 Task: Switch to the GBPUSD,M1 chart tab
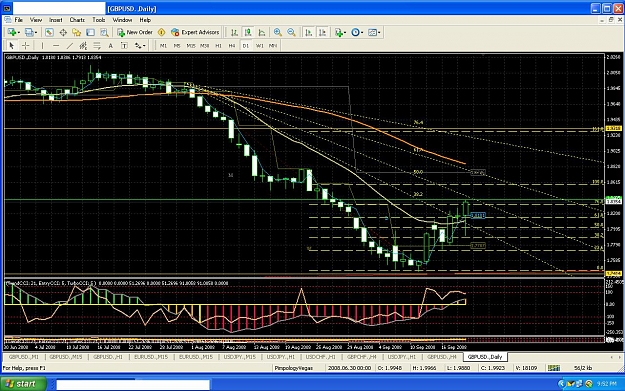[x=24, y=357]
